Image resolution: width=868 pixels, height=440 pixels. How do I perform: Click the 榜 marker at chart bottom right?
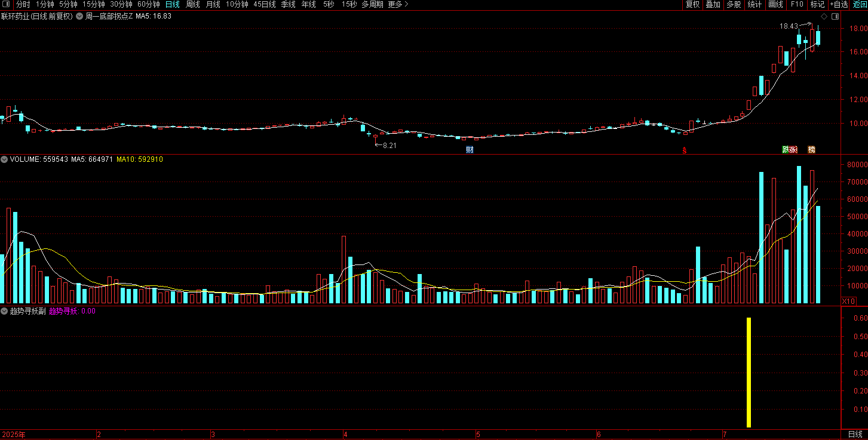[811, 149]
